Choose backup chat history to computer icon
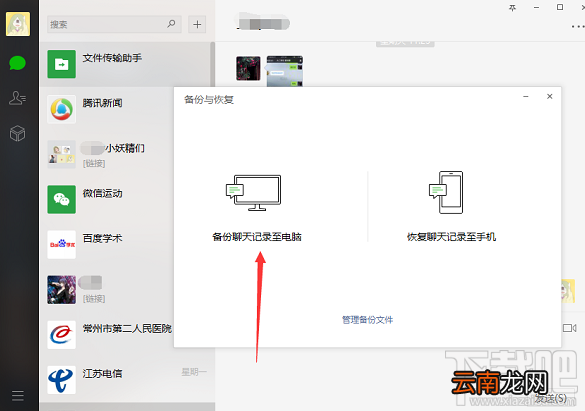 [x=254, y=193]
